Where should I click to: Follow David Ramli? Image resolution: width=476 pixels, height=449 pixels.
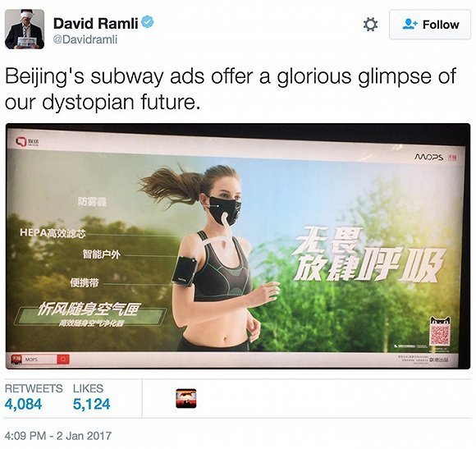pos(430,25)
